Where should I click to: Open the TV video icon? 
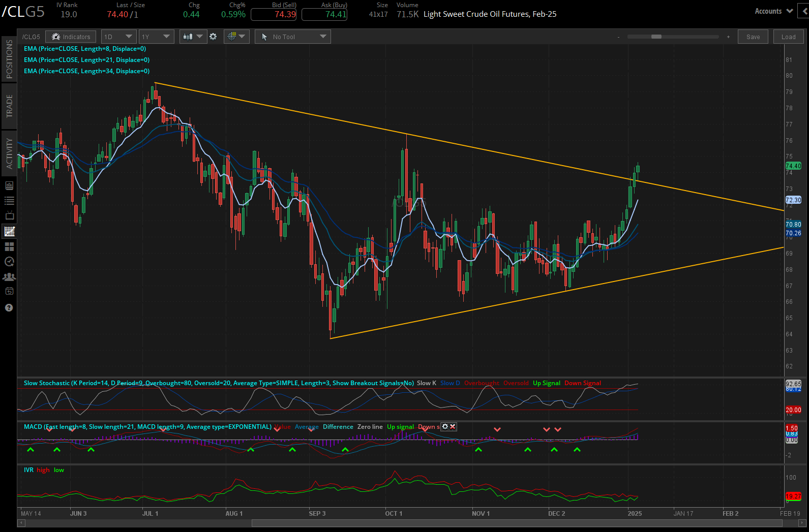tap(9, 216)
